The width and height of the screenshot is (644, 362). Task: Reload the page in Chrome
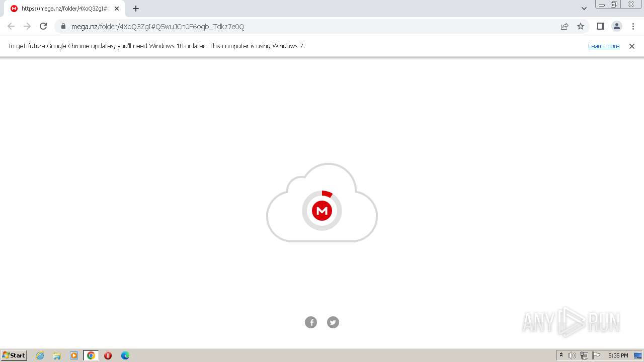(43, 26)
